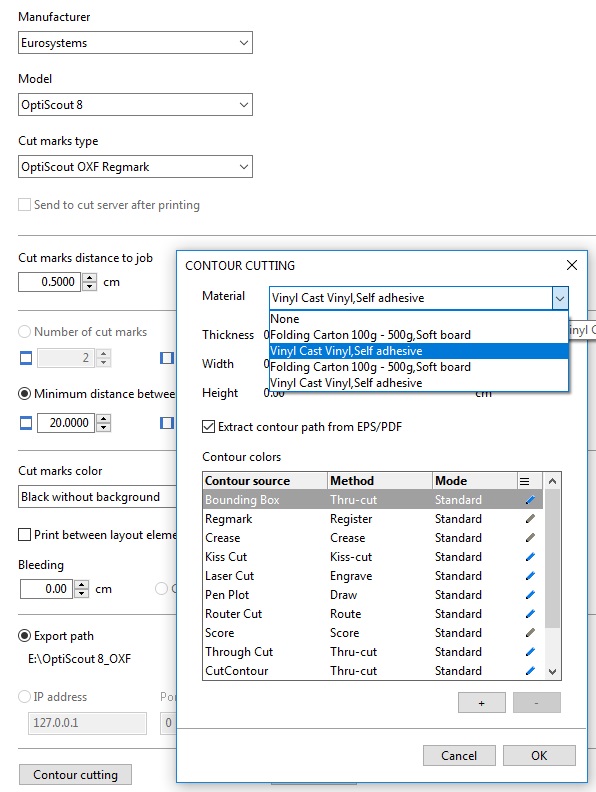Click horizontal cut marks icon under Number of cut marks
596x792 pixels.
click(x=26, y=358)
